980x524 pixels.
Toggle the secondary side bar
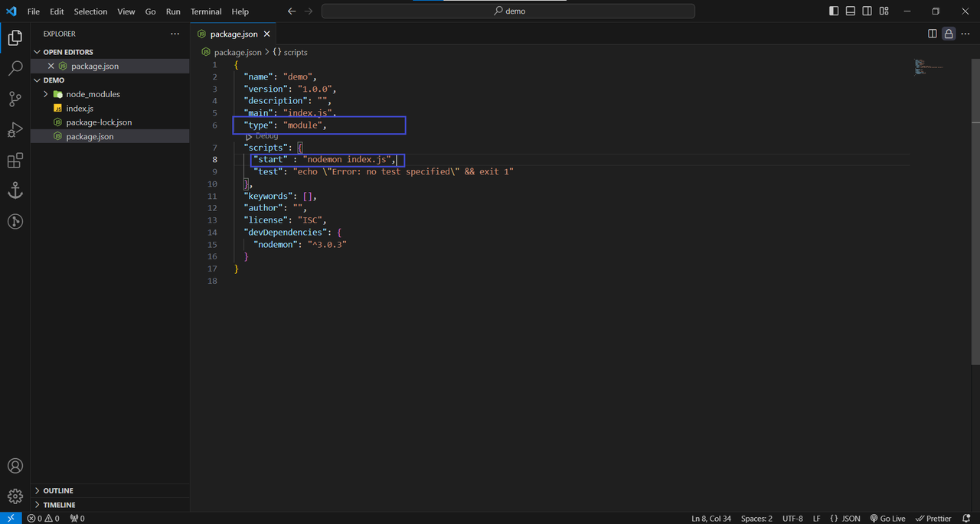(x=867, y=11)
